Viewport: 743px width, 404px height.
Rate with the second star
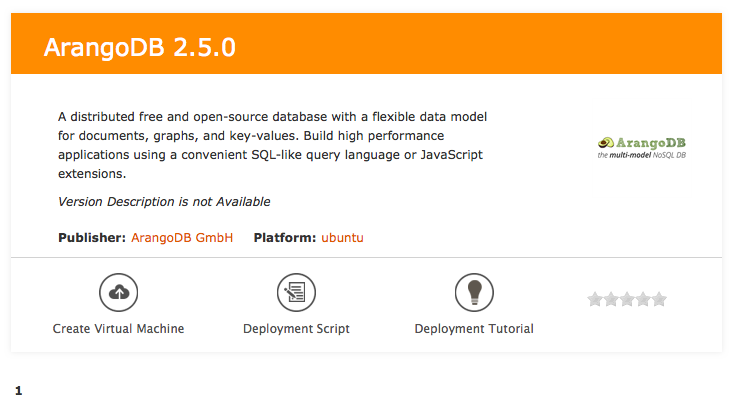pos(611,299)
